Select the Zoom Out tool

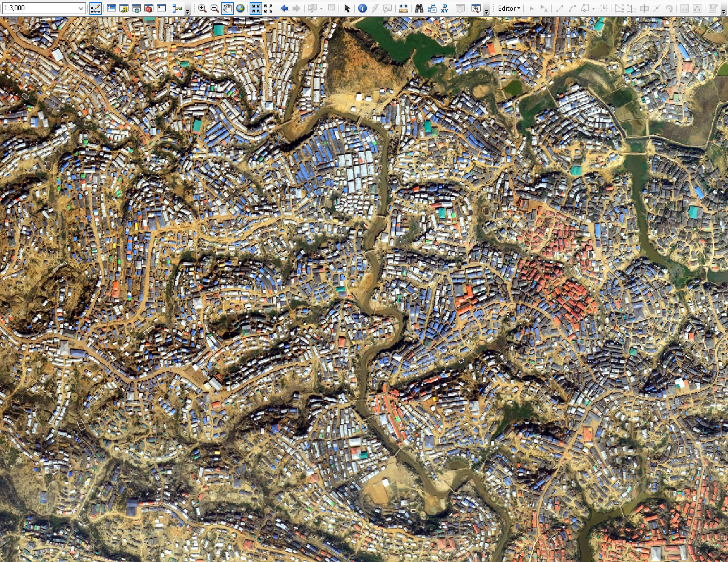(x=215, y=8)
